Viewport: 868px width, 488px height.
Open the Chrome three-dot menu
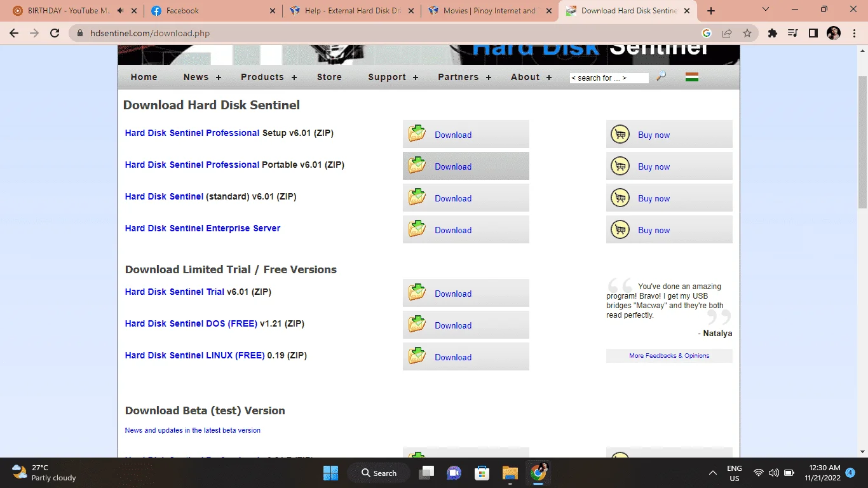pyautogui.click(x=854, y=33)
